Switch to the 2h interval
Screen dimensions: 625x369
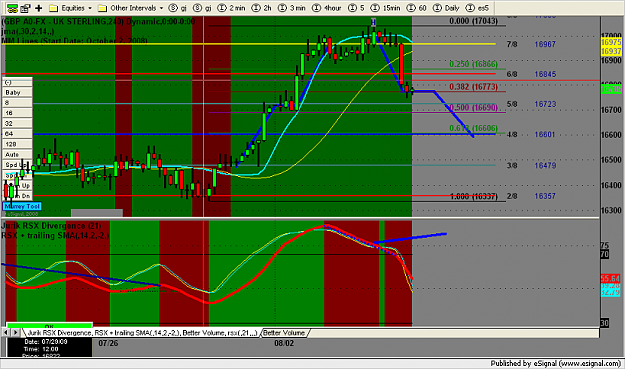261,8
